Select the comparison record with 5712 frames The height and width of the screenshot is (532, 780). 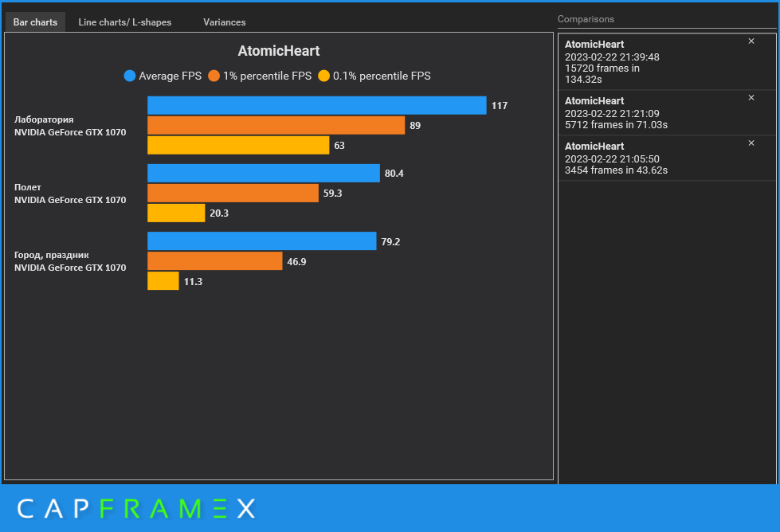click(x=667, y=113)
